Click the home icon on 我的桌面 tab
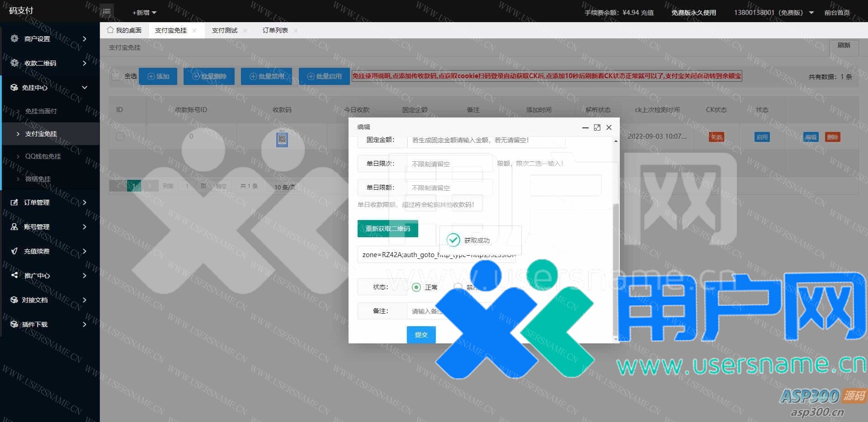 [110, 30]
